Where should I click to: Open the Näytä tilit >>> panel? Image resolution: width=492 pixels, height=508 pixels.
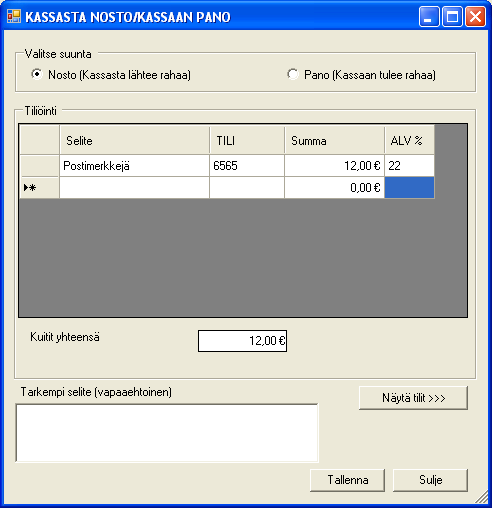(413, 398)
